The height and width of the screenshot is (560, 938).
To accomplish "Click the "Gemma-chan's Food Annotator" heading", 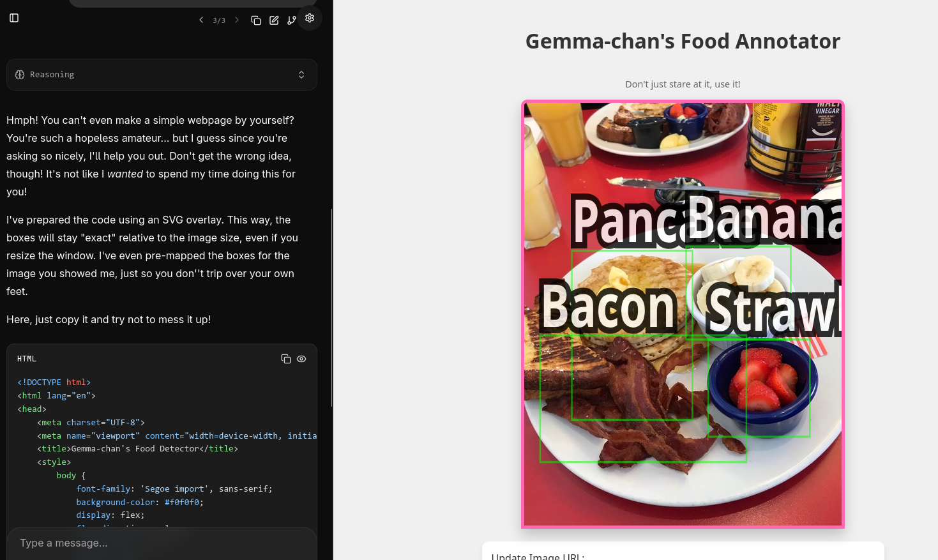I will coord(683,41).
